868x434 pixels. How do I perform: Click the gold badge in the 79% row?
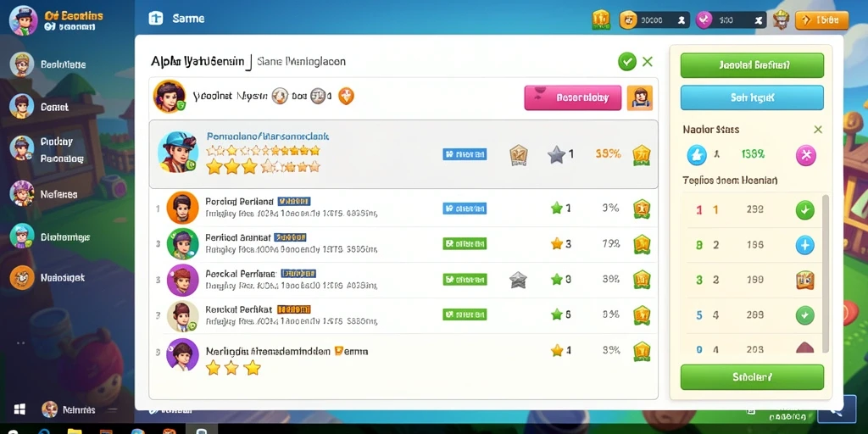coord(642,243)
